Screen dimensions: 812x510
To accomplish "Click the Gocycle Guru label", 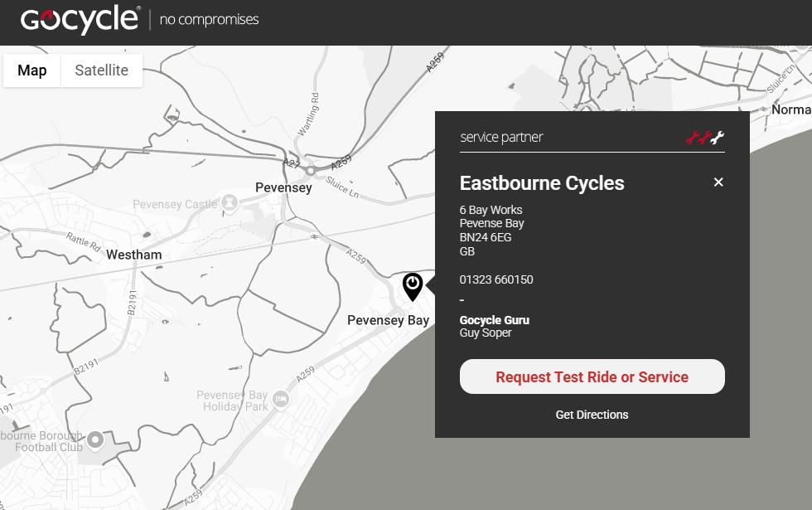I will click(495, 320).
